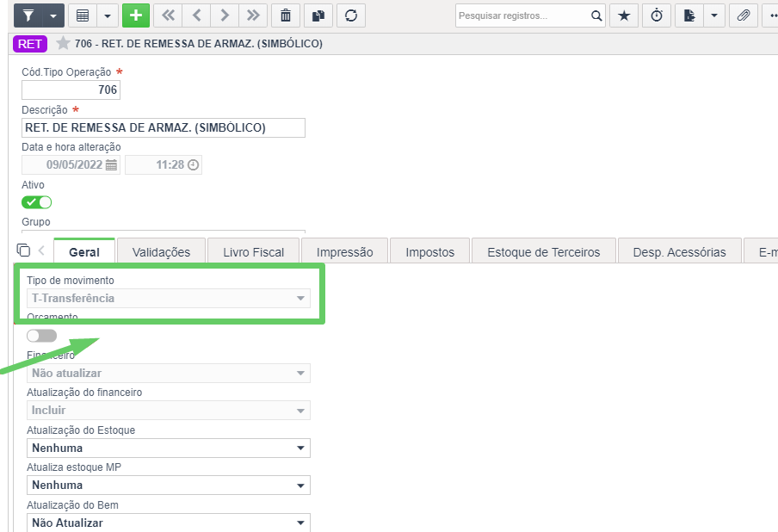778x532 pixels.
Task: Open the clock time picker icon
Action: [x=193, y=164]
